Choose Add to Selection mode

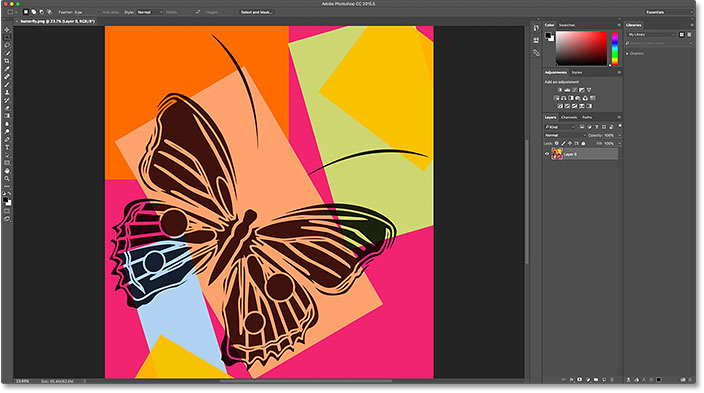[34, 12]
